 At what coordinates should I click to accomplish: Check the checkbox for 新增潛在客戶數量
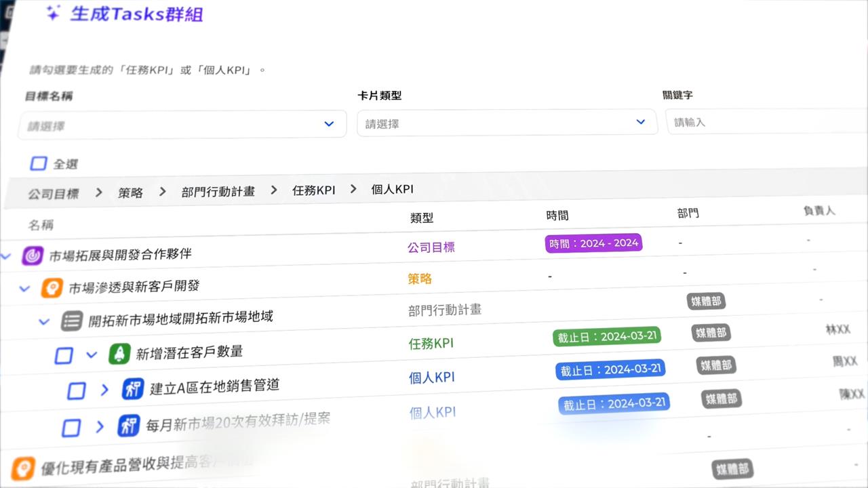pyautogui.click(x=64, y=354)
